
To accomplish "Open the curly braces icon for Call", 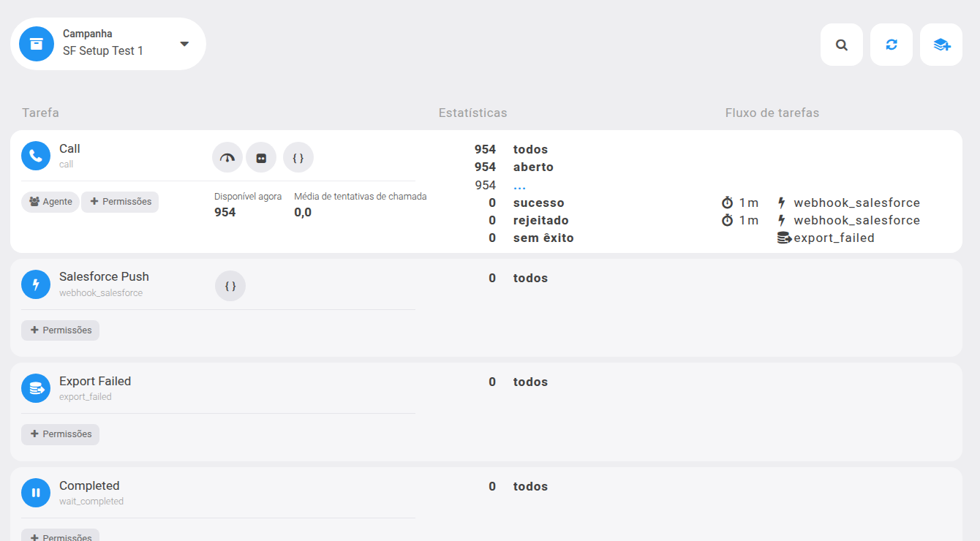I will 298,157.
